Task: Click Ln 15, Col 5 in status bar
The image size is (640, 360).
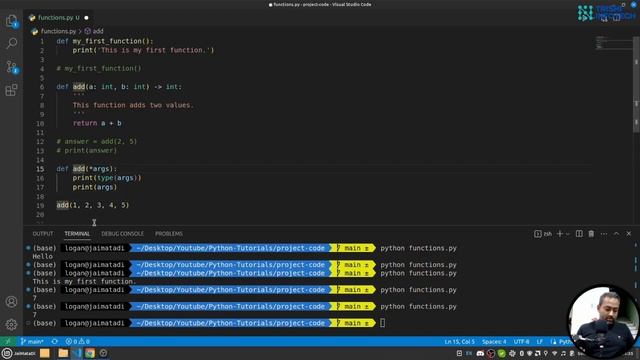Action: 460,341
